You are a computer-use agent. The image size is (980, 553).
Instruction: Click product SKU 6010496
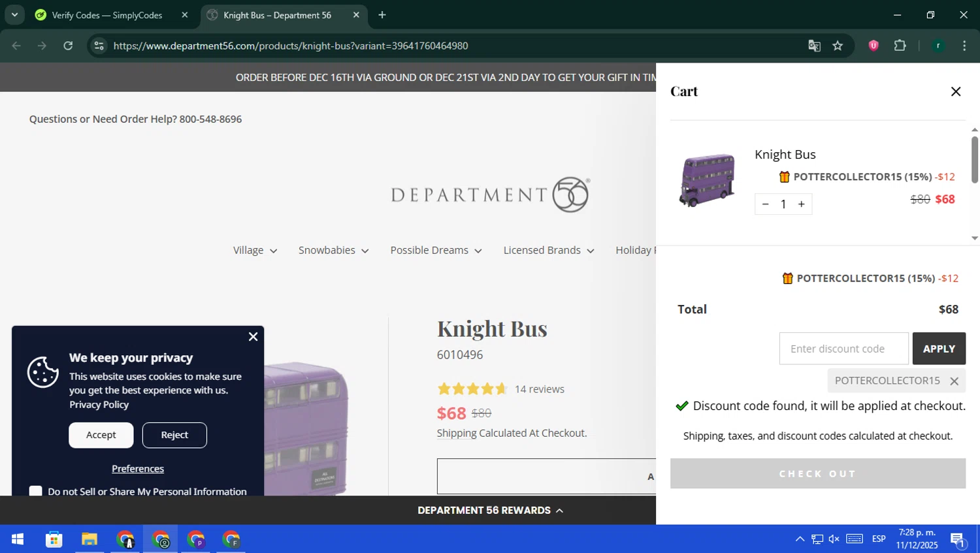(460, 355)
